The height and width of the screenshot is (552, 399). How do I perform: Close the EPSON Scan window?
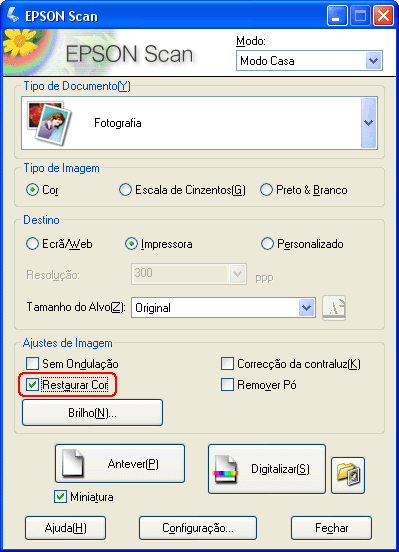(383, 16)
